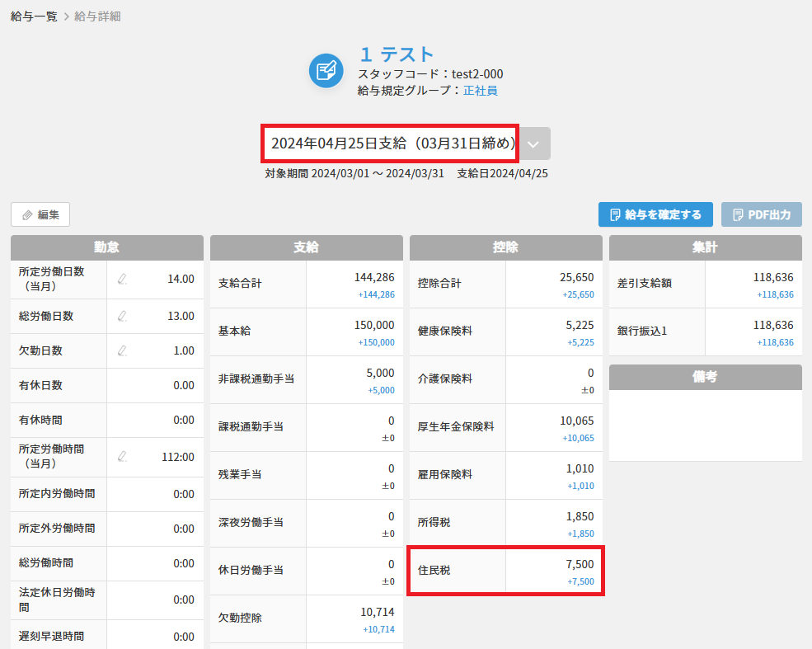
Task: Click pencil icon beside 総労働日数
Action: (123, 316)
